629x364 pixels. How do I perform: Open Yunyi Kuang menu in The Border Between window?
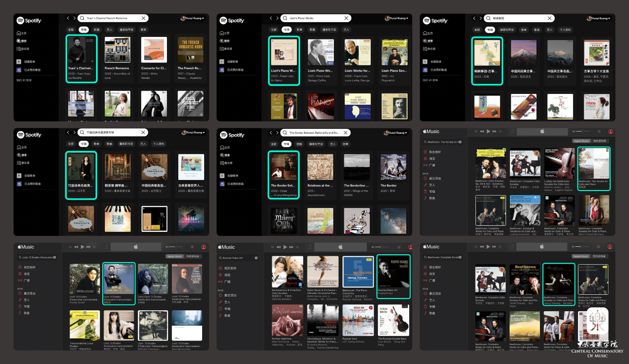[x=395, y=133]
